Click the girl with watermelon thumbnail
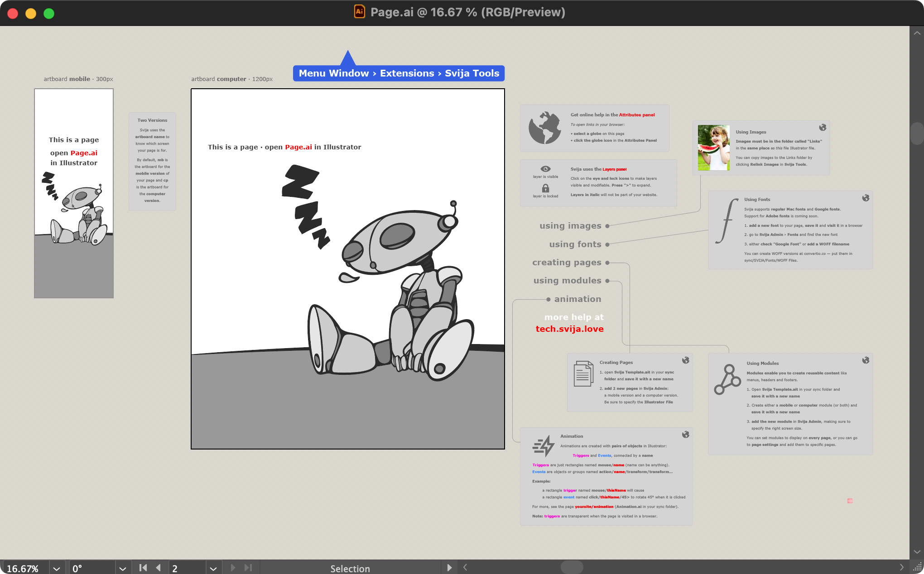The width and height of the screenshot is (924, 574). point(713,148)
